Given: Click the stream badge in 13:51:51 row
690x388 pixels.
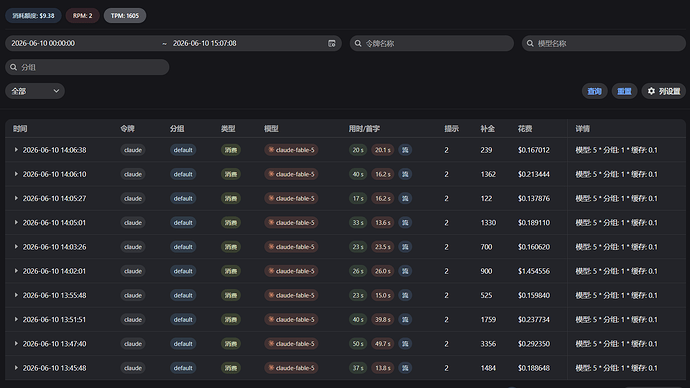Looking at the screenshot, I should (x=405, y=319).
